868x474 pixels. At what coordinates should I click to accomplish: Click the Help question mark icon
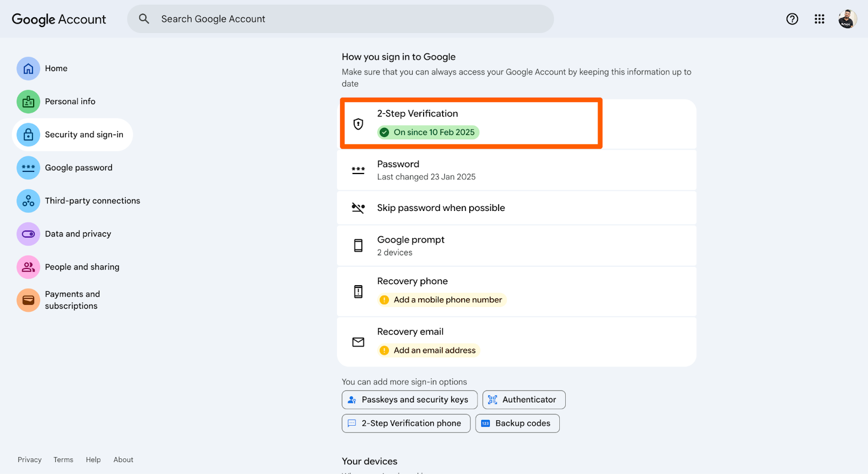792,19
